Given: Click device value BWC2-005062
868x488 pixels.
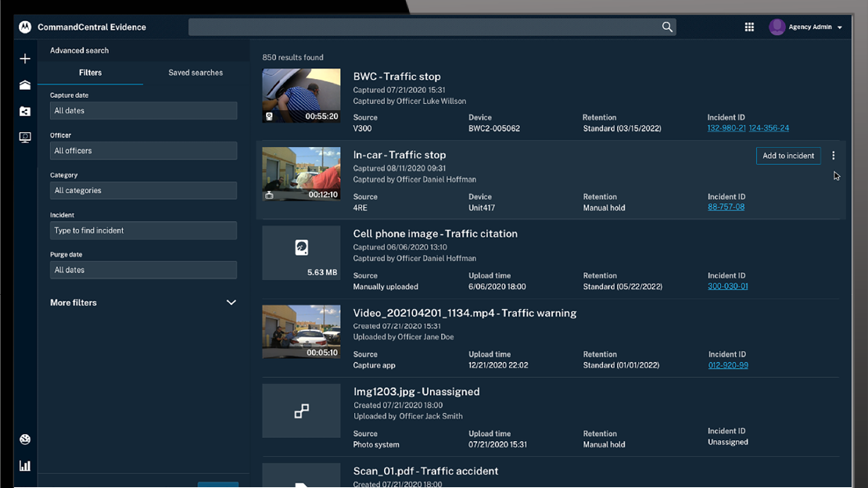Looking at the screenshot, I should tap(494, 128).
